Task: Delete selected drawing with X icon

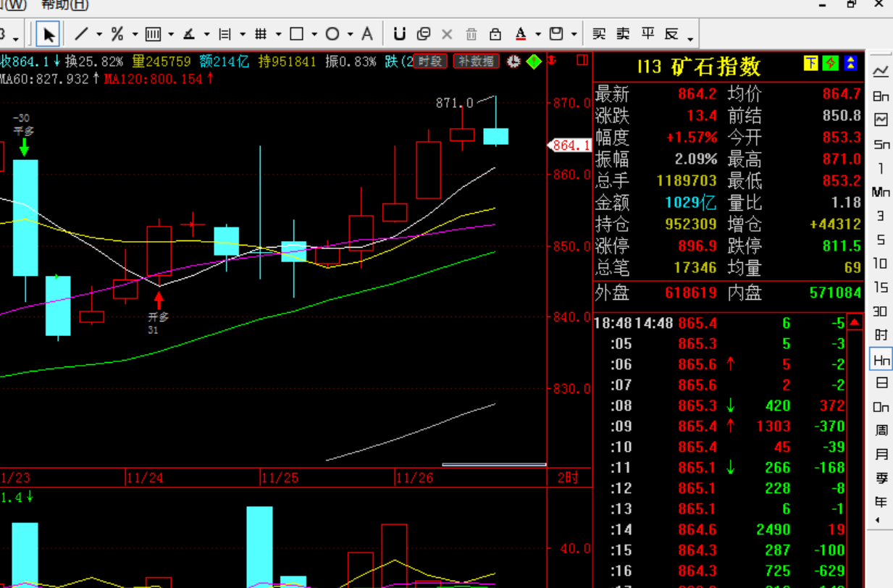Action: coord(447,33)
